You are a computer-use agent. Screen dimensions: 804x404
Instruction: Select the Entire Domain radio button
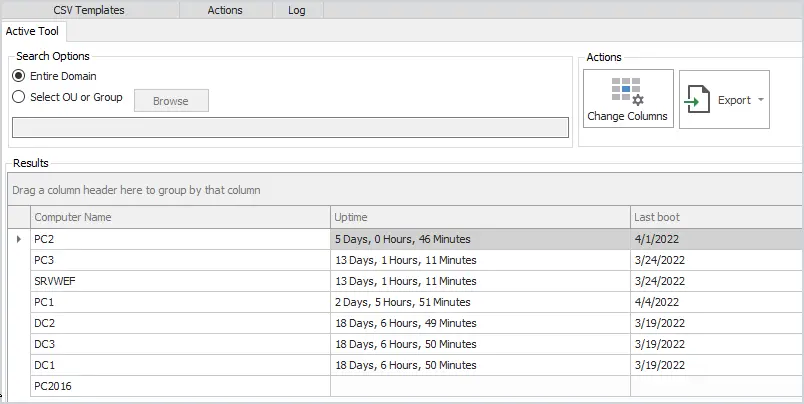pyautogui.click(x=18, y=76)
